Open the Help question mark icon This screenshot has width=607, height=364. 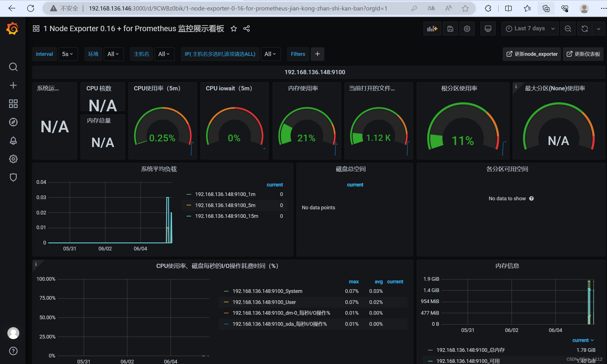click(13, 351)
